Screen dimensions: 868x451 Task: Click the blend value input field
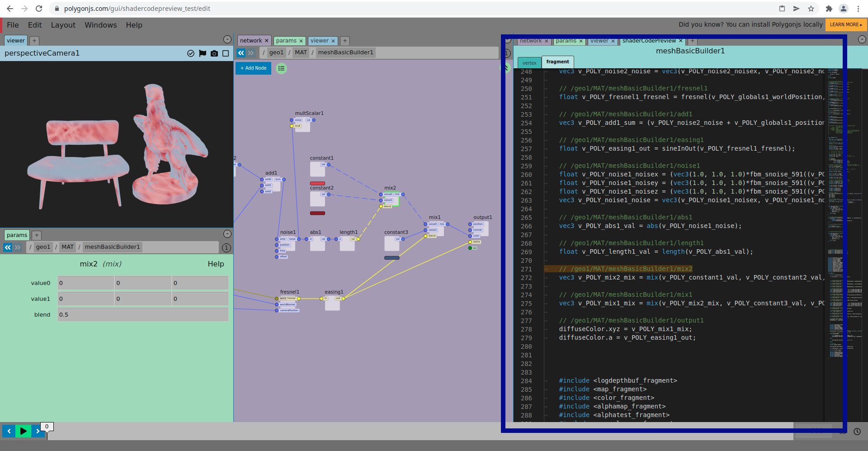tap(143, 315)
